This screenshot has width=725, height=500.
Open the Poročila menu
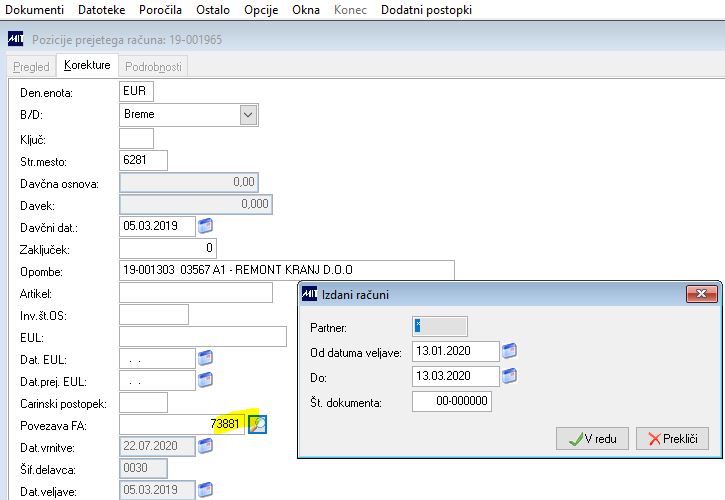[x=160, y=10]
